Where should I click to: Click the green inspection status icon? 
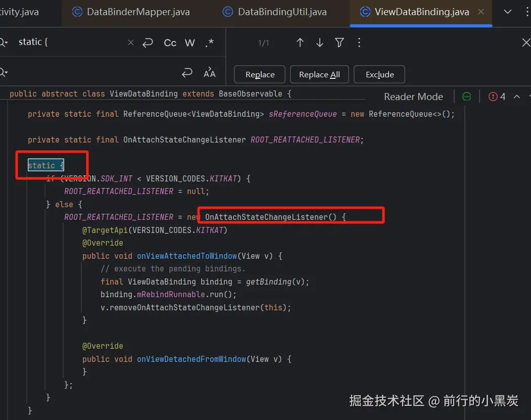click(467, 97)
